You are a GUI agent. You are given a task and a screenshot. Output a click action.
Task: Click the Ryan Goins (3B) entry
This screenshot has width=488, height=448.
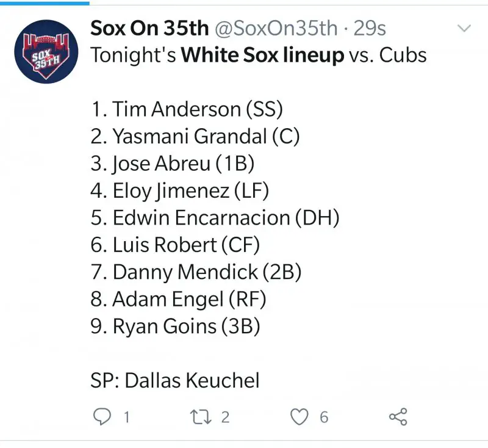[176, 327]
